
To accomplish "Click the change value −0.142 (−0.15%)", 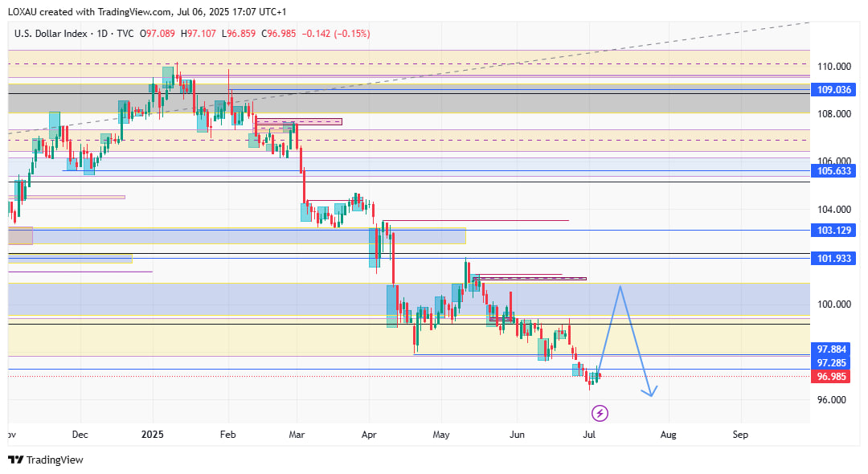I will coord(336,34).
